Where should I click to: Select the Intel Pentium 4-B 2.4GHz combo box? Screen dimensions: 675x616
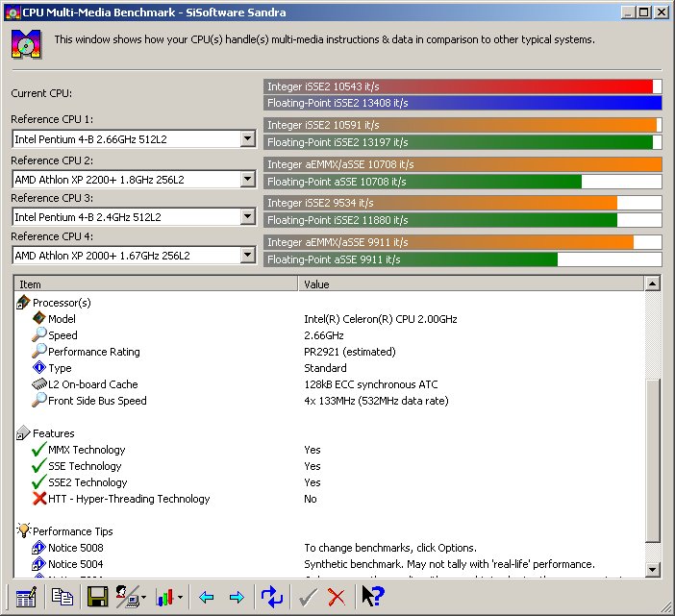coord(134,217)
